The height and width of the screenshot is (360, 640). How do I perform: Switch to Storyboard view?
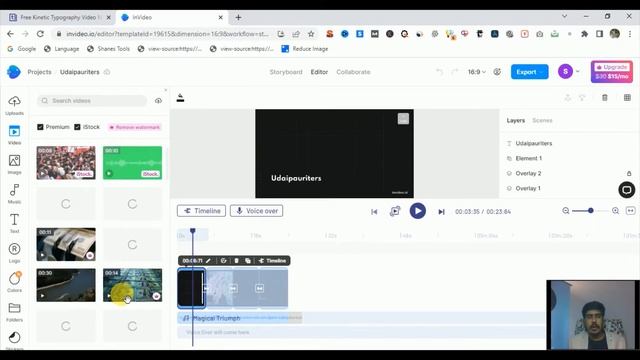286,72
